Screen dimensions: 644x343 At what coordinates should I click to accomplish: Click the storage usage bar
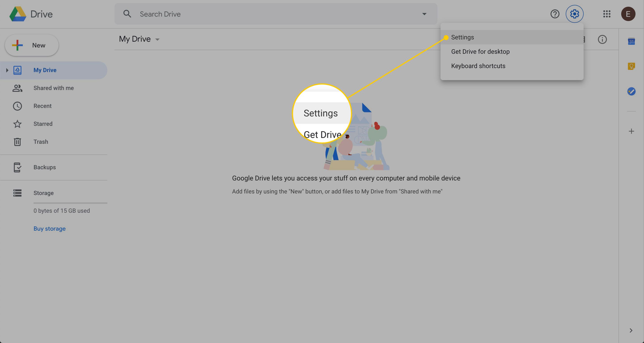pos(70,203)
